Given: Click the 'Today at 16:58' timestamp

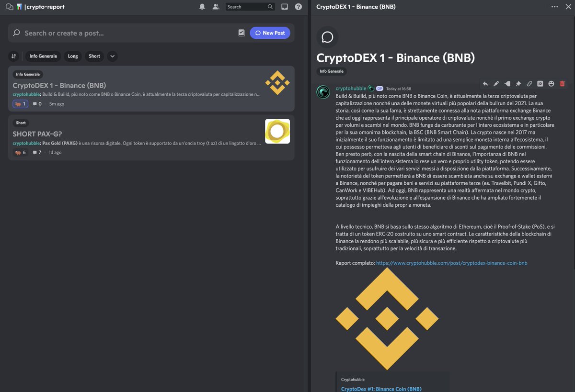Looking at the screenshot, I should (x=399, y=89).
